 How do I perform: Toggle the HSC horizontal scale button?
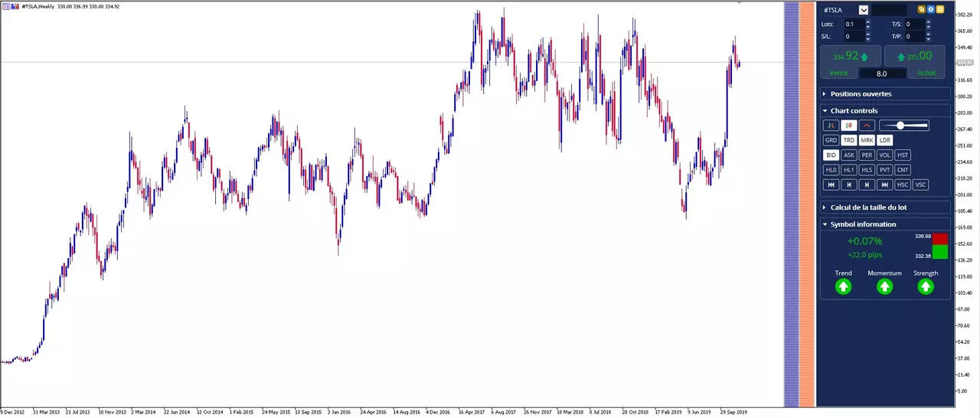coord(903,185)
